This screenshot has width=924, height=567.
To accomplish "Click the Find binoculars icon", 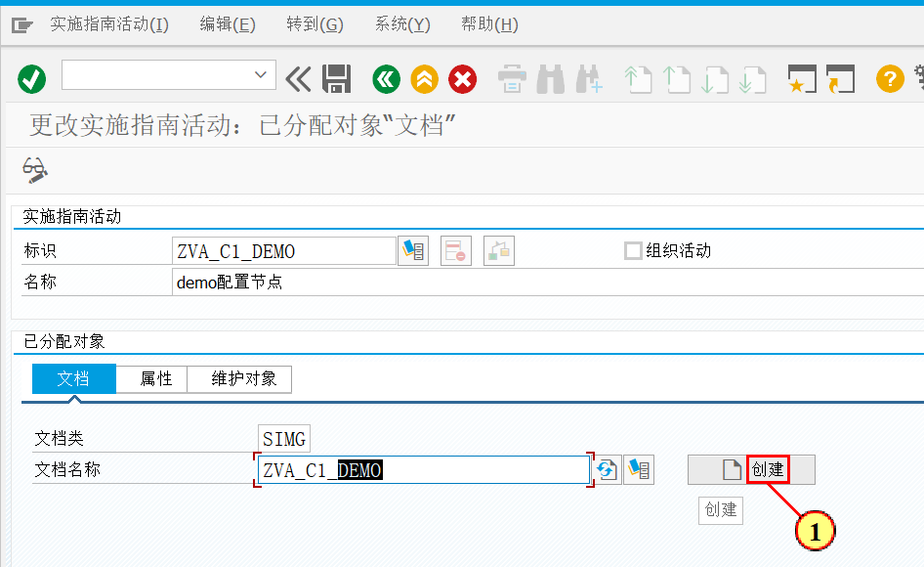I will coord(550,79).
